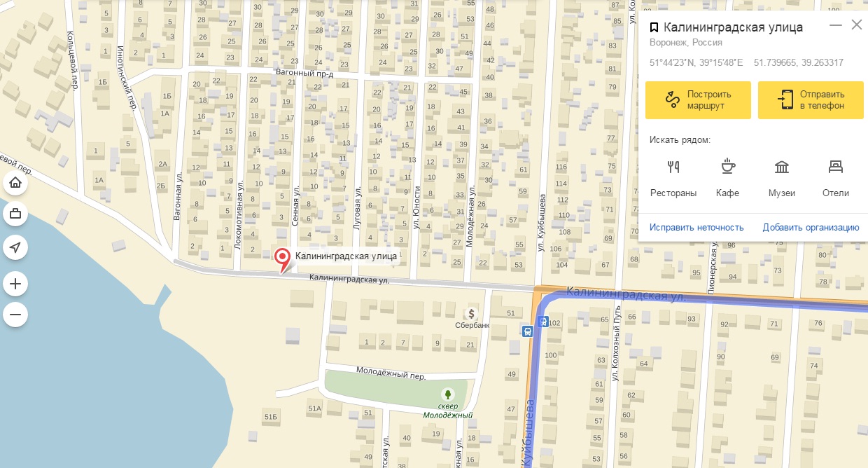Zoom out with the minus button
Screen dimensions: 868x468
coord(15,315)
